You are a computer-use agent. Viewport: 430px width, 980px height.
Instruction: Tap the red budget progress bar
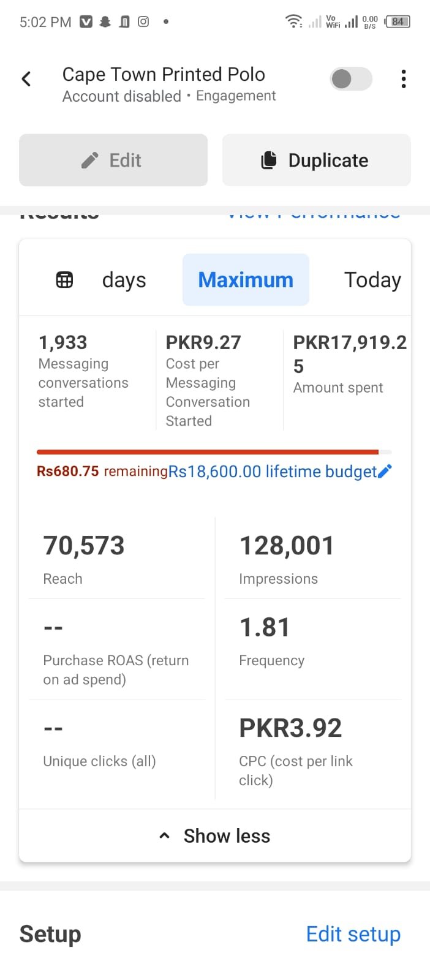[208, 452]
